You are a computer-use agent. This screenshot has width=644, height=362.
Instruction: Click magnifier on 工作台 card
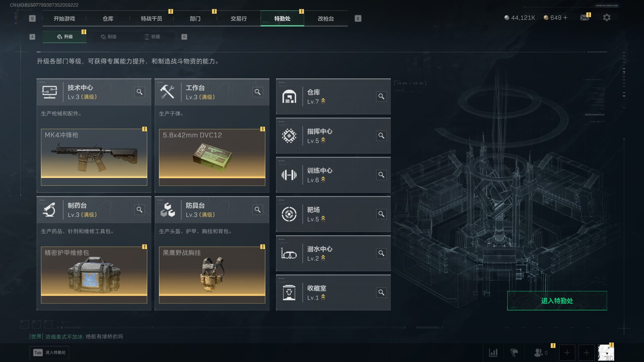[x=258, y=92]
